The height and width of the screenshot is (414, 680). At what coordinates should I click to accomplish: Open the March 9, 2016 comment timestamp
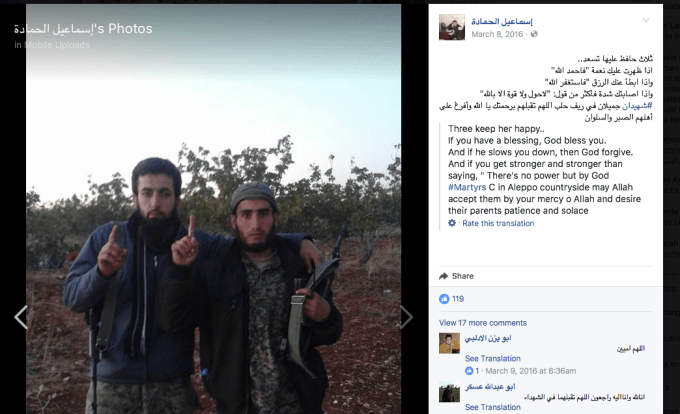pyautogui.click(x=531, y=371)
